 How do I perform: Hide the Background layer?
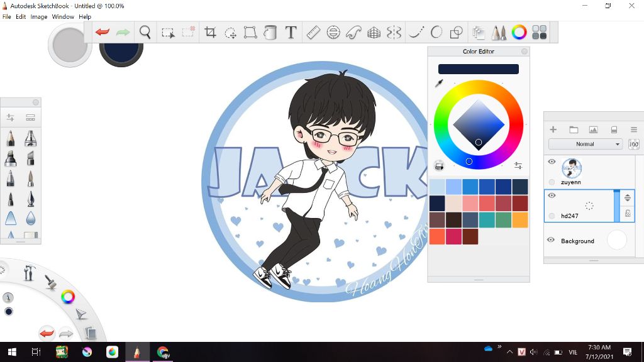coord(551,240)
